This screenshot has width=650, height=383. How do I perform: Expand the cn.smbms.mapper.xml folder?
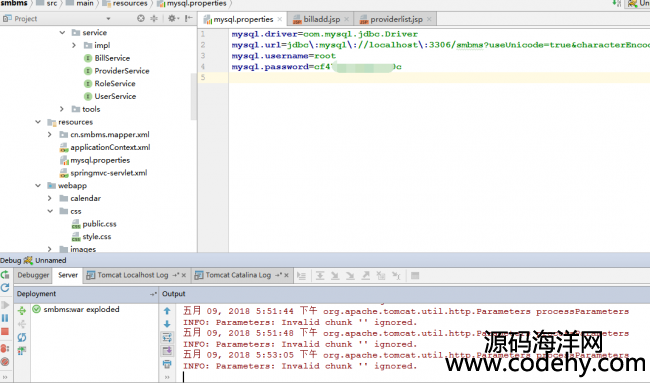coord(50,135)
